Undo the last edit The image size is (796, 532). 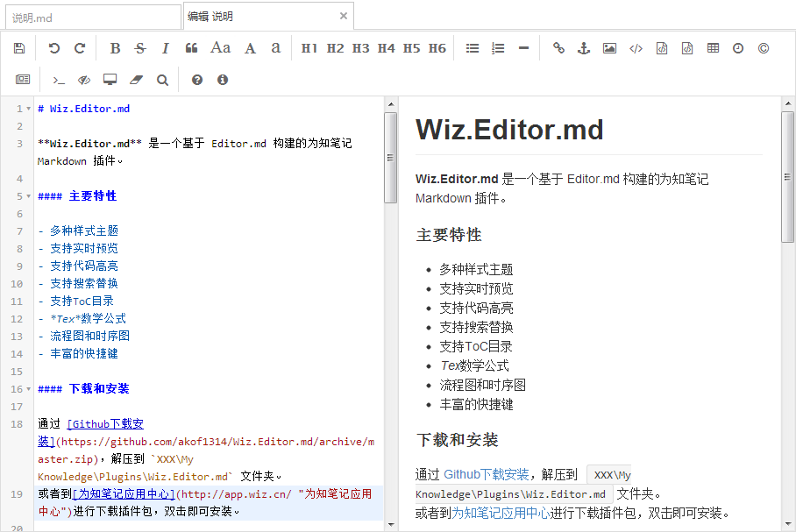point(53,48)
